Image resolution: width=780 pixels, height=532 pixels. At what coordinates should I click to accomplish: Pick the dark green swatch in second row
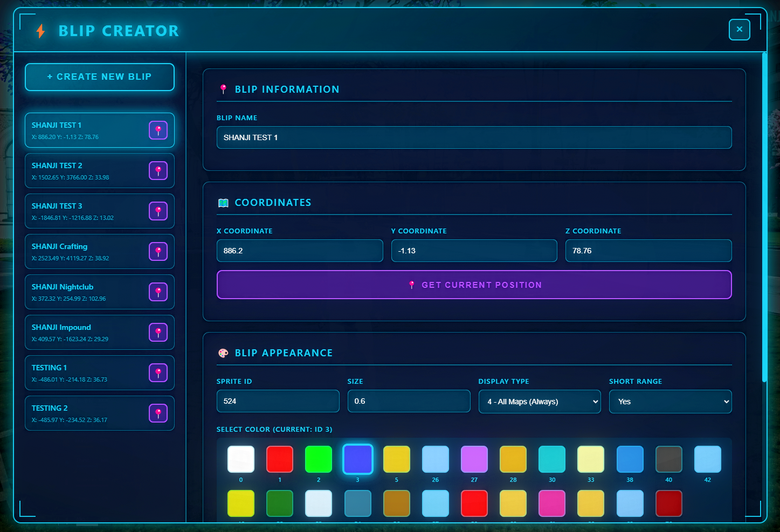(x=280, y=503)
